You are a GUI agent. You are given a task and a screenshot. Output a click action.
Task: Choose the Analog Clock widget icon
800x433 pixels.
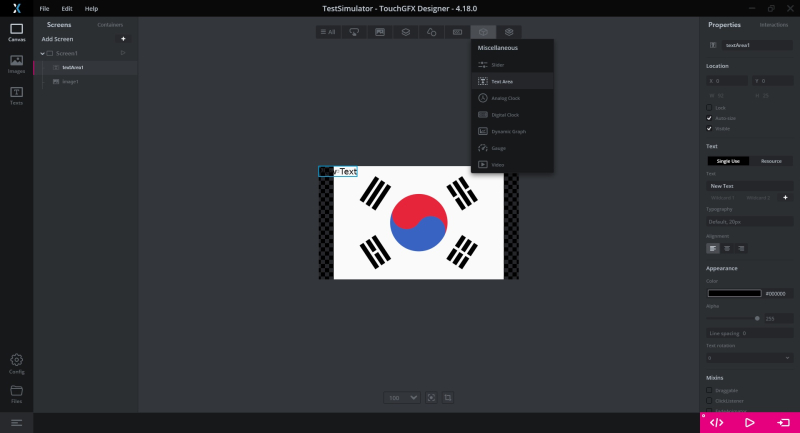483,98
